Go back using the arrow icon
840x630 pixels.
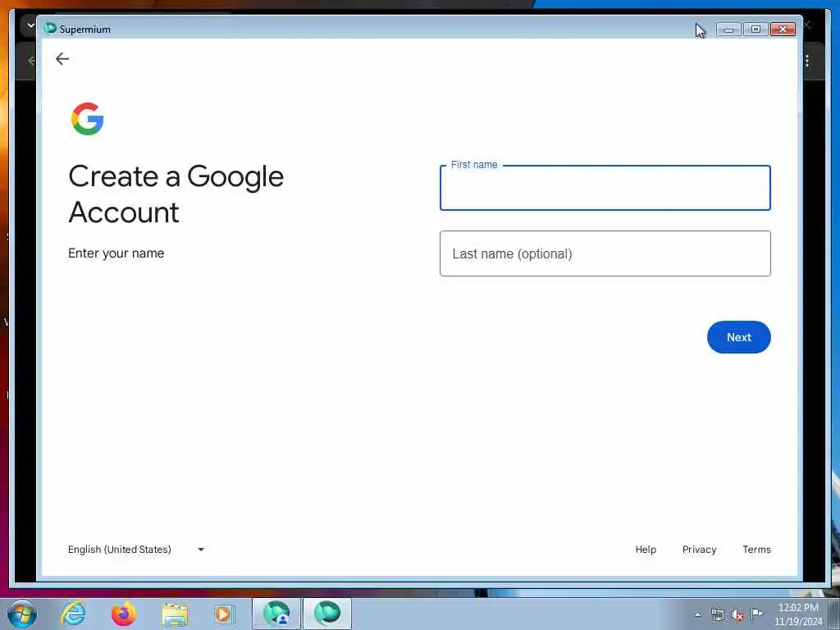point(62,59)
